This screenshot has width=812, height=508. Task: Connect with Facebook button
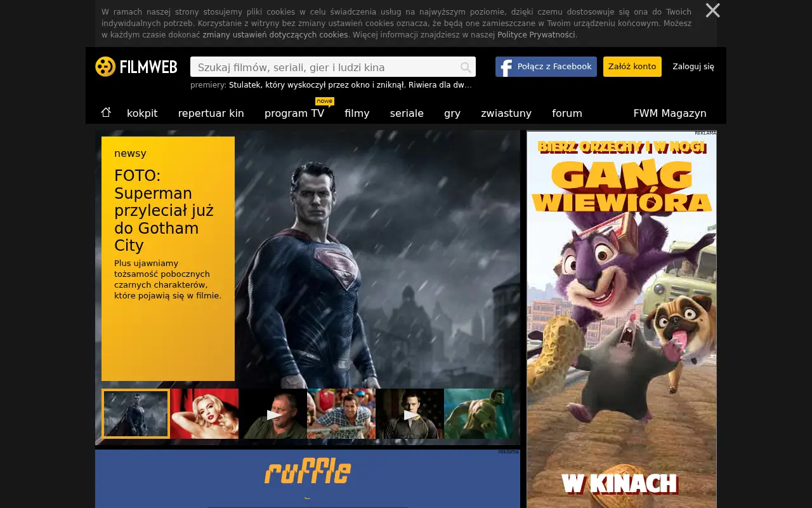coord(546,67)
